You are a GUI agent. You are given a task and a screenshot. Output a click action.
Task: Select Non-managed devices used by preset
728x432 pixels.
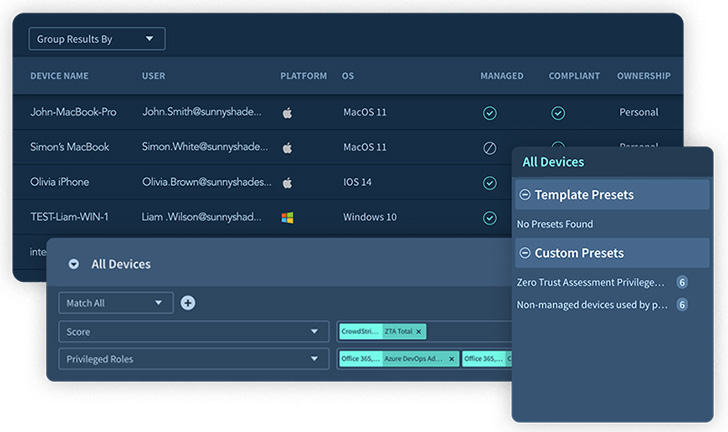(591, 305)
